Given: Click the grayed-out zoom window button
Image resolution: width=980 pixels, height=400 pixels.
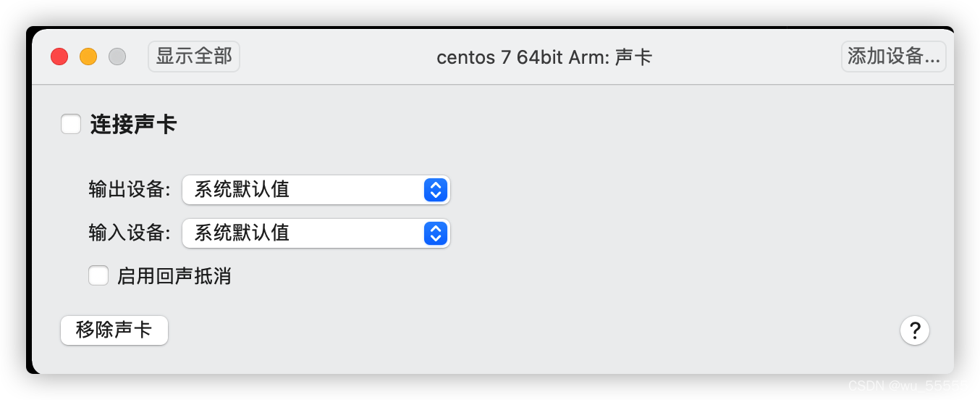Looking at the screenshot, I should click(x=117, y=57).
